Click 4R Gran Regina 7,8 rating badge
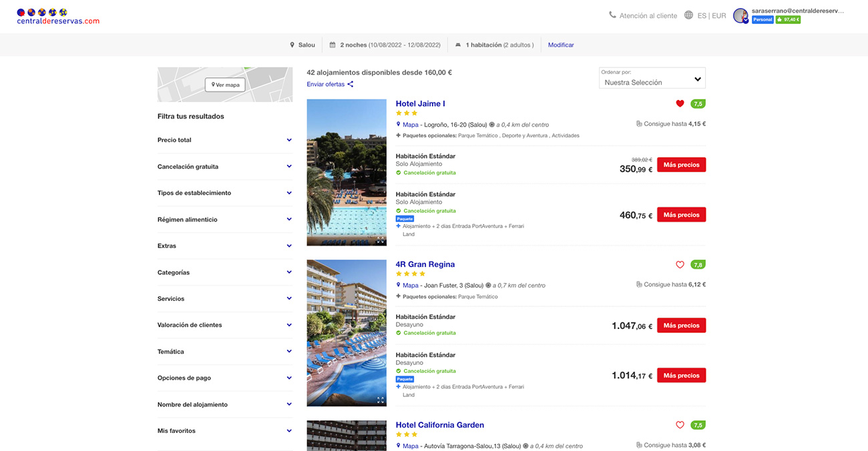This screenshot has width=868, height=451. pyautogui.click(x=698, y=265)
